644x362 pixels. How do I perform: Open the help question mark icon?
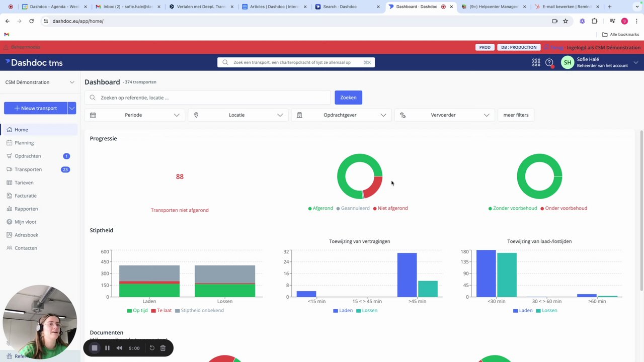[x=549, y=62]
